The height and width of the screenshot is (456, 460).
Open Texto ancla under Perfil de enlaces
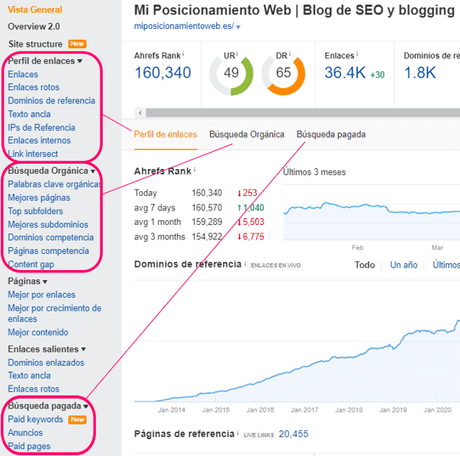29,114
